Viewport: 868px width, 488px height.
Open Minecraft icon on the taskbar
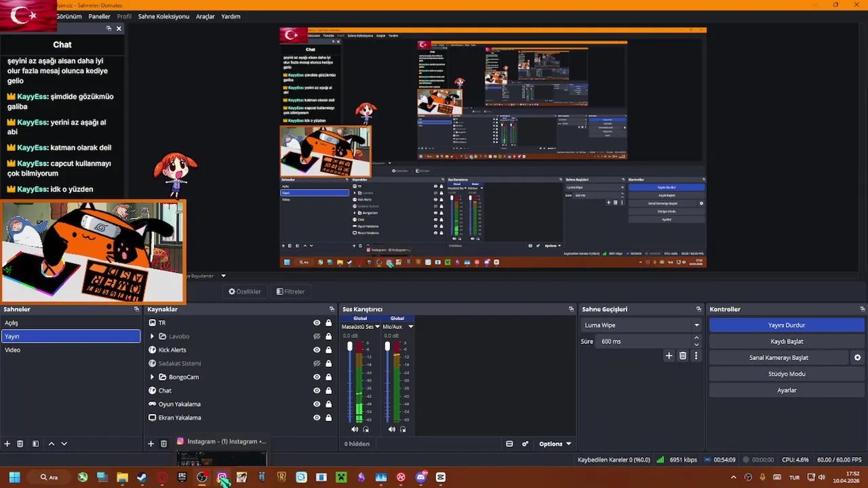coord(341,477)
